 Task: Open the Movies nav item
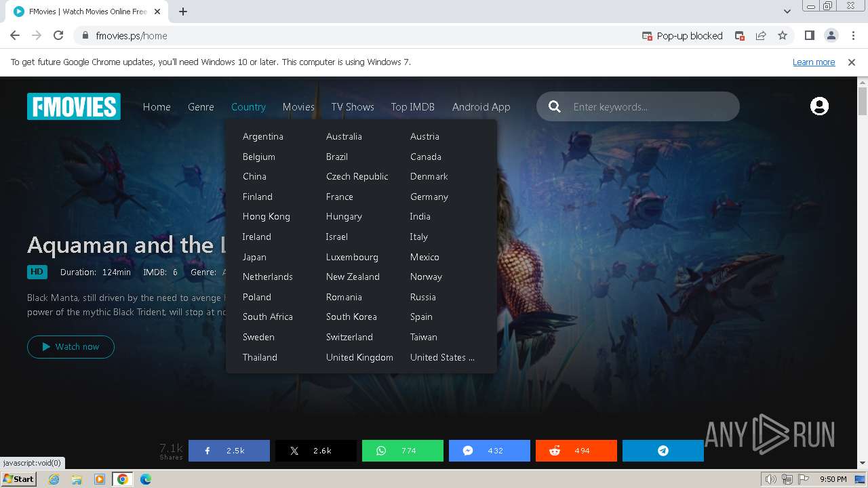[298, 107]
